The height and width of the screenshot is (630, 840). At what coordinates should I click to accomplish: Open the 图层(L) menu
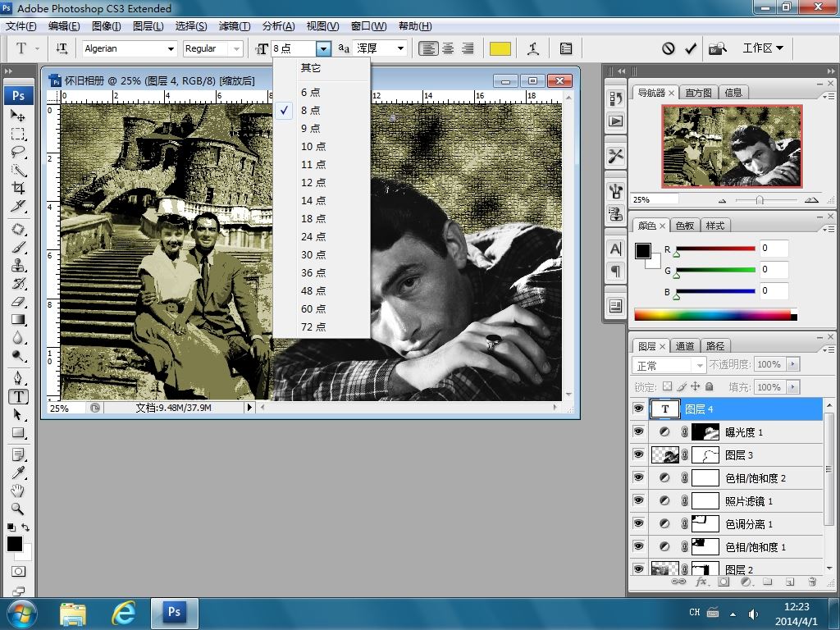point(148,26)
